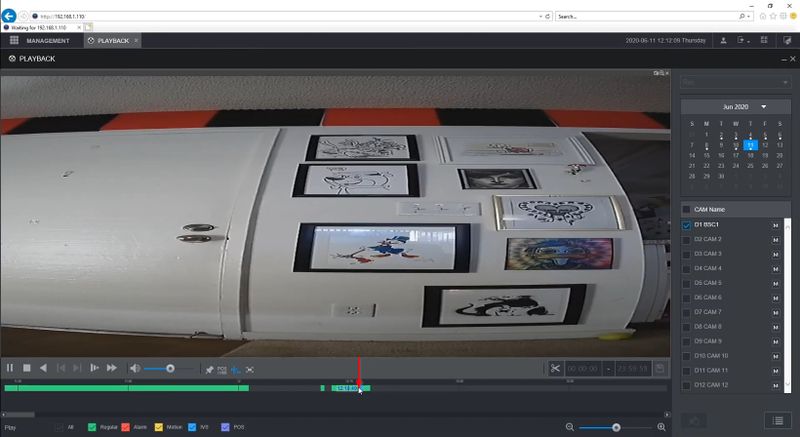800x437 pixels.
Task: Save the clipped recording
Action: point(660,368)
